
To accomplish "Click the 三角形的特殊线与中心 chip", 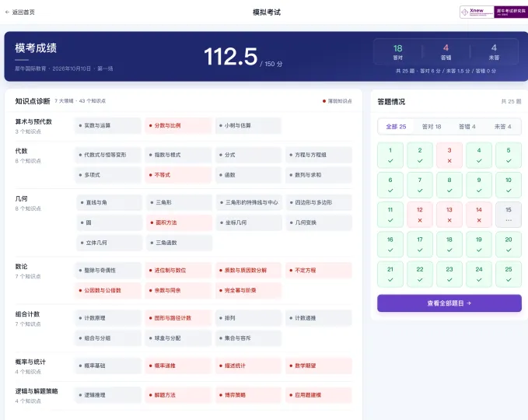I will pos(249,202).
